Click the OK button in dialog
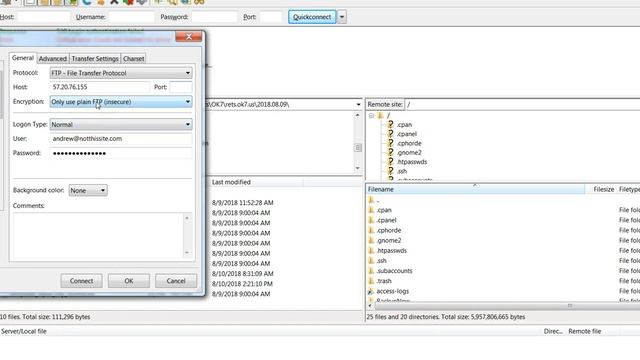Viewport: 640px width, 360px height. click(129, 281)
